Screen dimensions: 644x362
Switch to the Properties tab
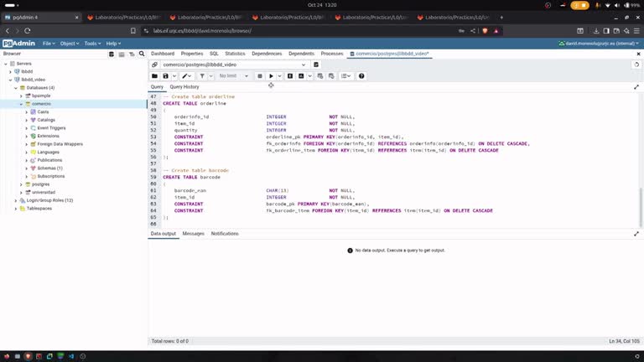[192, 54]
